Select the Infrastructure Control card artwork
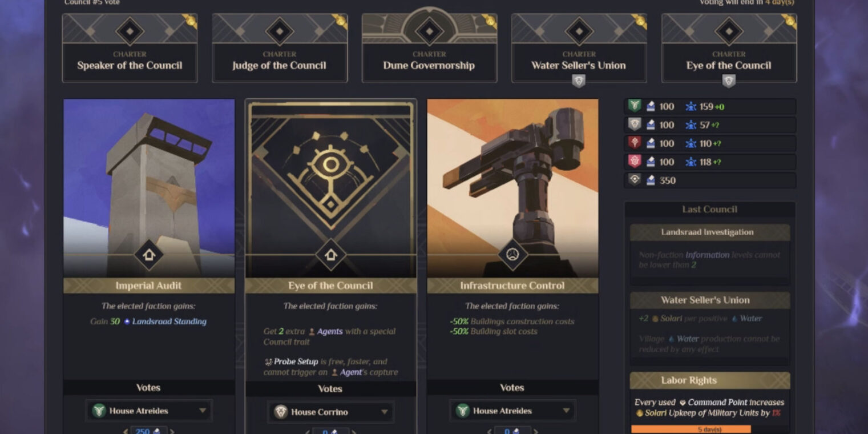 512,188
